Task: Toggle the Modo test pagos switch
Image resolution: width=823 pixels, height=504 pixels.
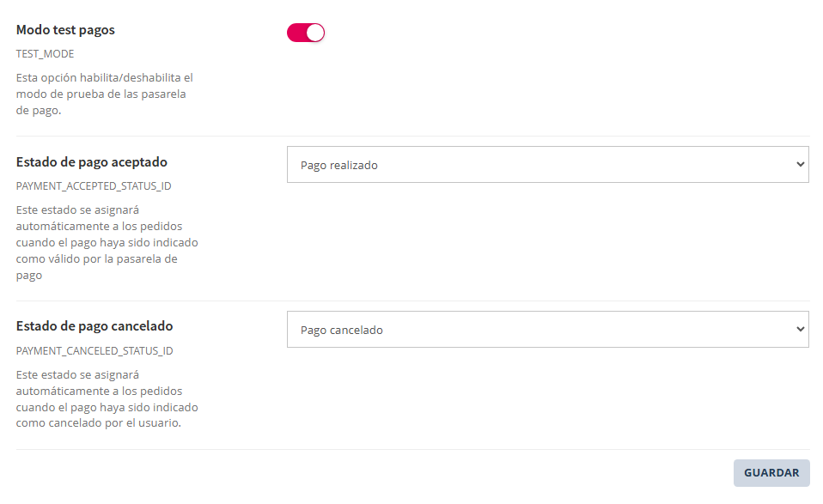Action: click(x=306, y=33)
